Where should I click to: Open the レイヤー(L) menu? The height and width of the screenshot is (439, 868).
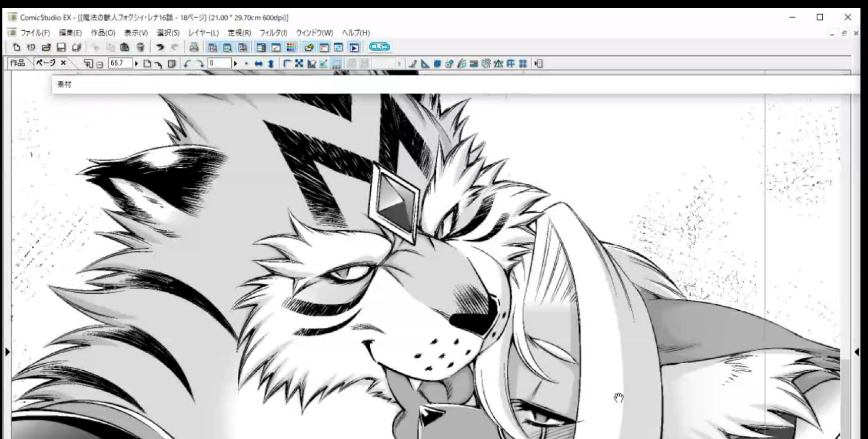[x=204, y=33]
